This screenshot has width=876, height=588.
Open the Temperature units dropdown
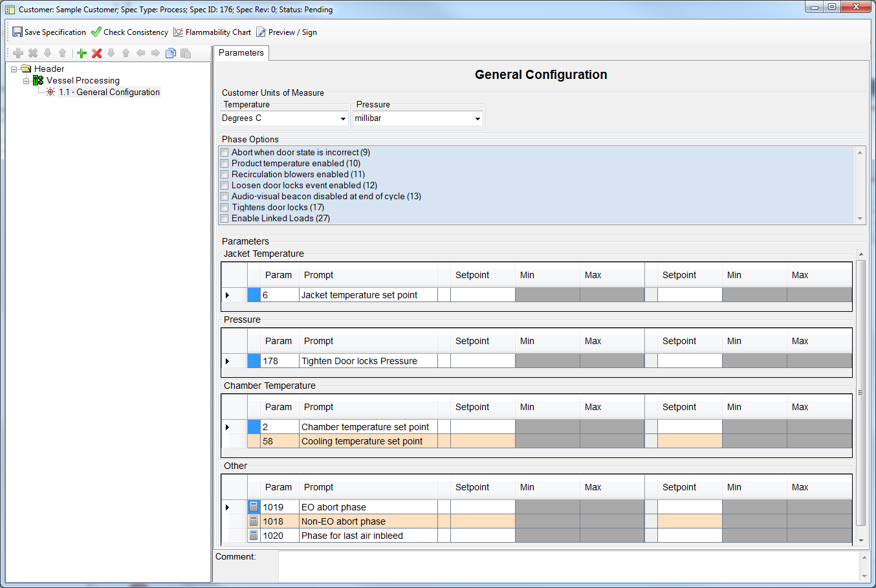343,119
